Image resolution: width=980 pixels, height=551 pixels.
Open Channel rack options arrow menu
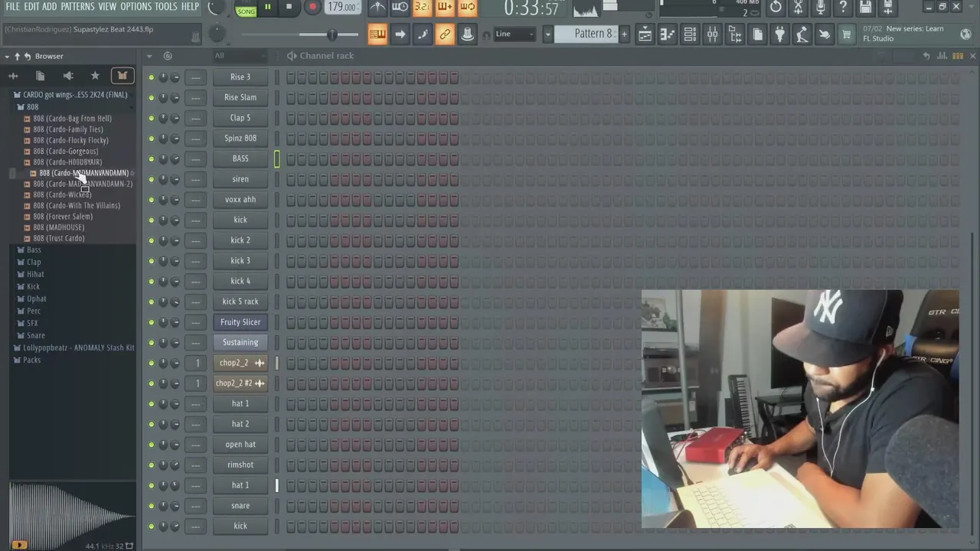[x=149, y=56]
